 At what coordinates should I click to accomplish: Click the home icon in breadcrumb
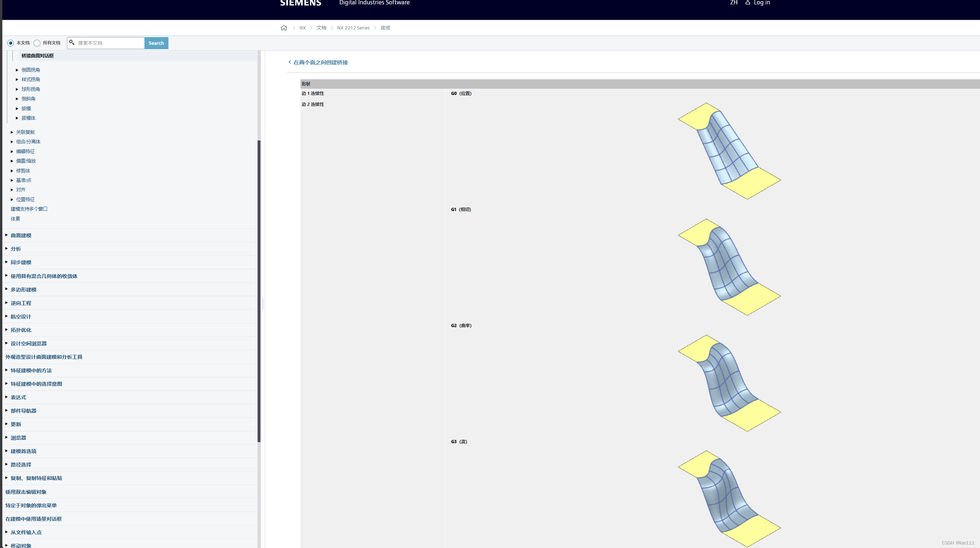point(283,28)
